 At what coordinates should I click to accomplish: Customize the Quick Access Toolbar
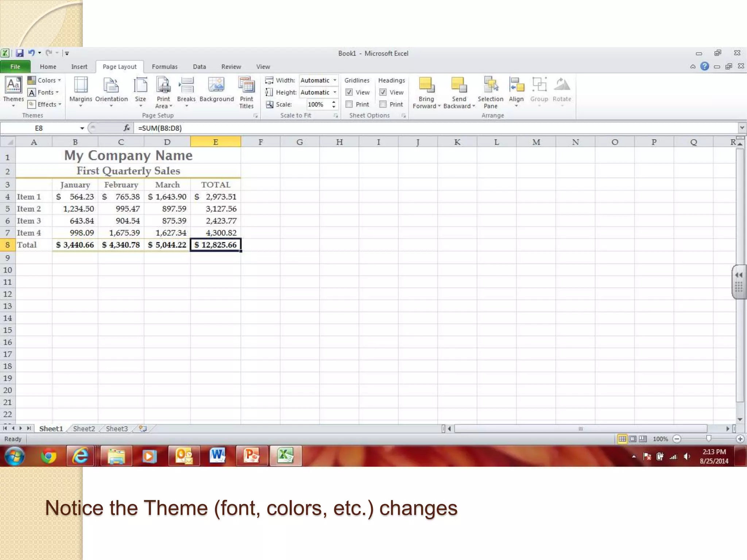[x=67, y=54]
